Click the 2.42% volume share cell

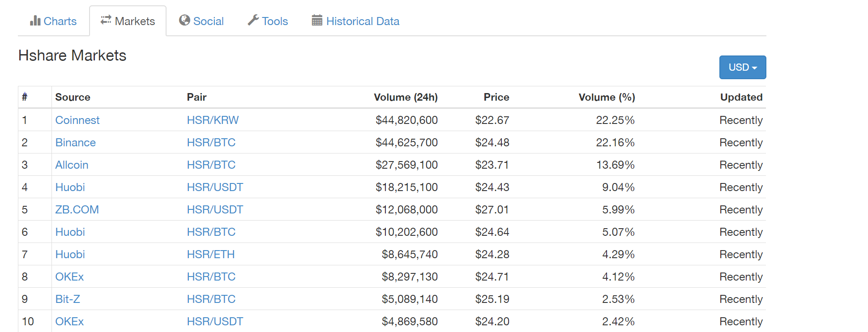click(x=618, y=321)
